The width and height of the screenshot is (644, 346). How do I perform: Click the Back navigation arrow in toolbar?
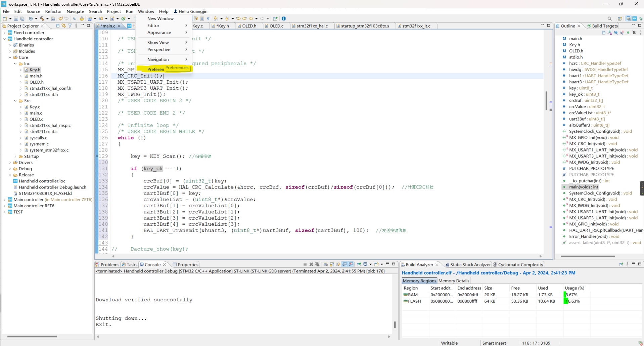click(251, 18)
